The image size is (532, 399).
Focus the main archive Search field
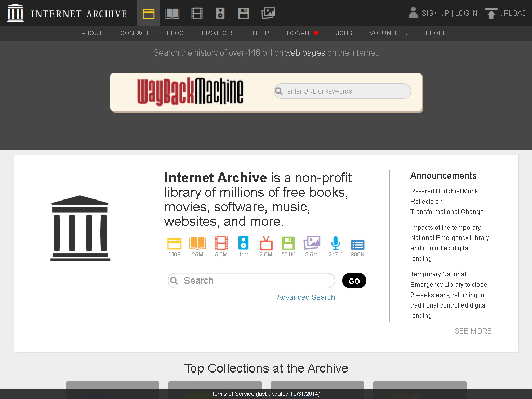251,281
